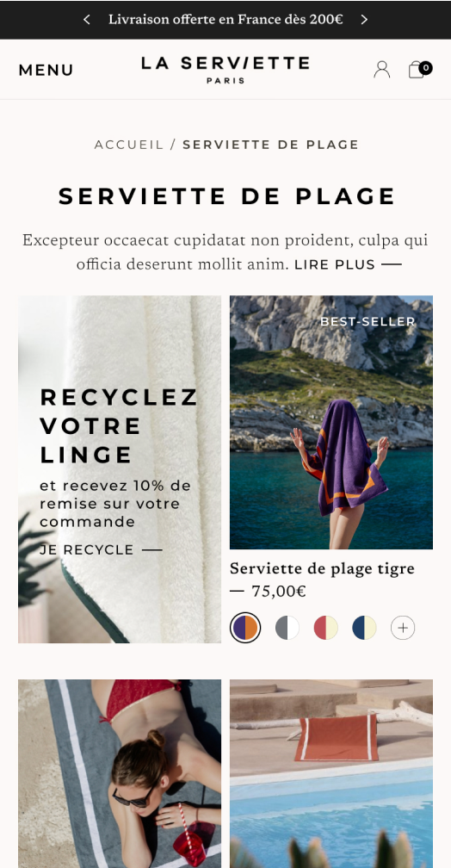Click the La Serviette Paris logo
Screen dimensions: 451x868
(225, 70)
